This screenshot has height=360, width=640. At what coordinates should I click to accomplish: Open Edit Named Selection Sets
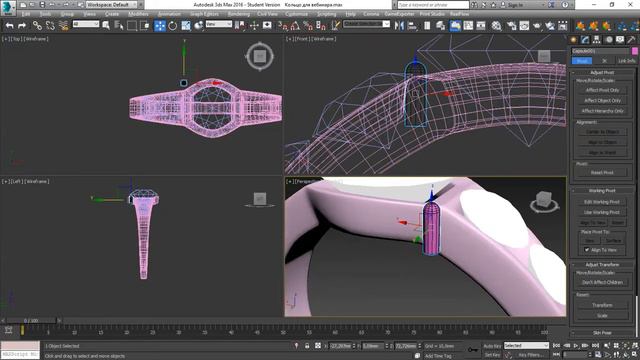(336, 26)
